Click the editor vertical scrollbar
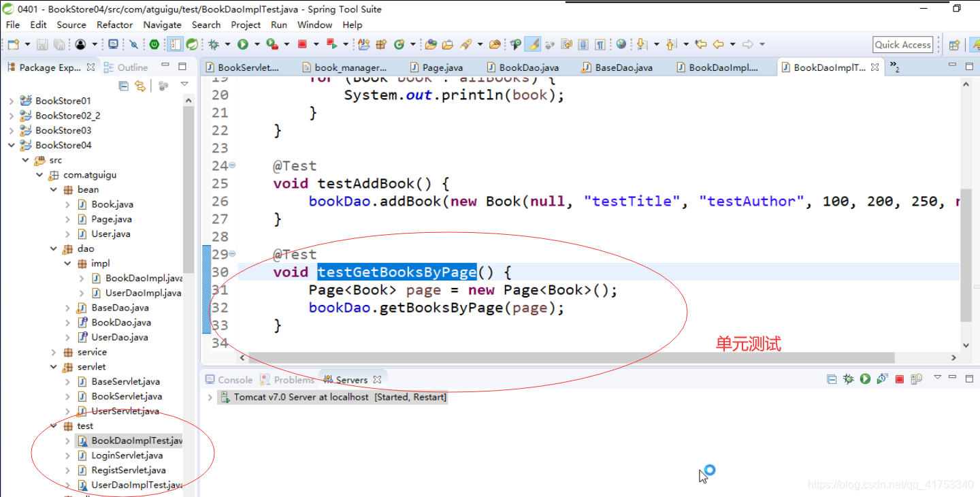 pos(966,255)
